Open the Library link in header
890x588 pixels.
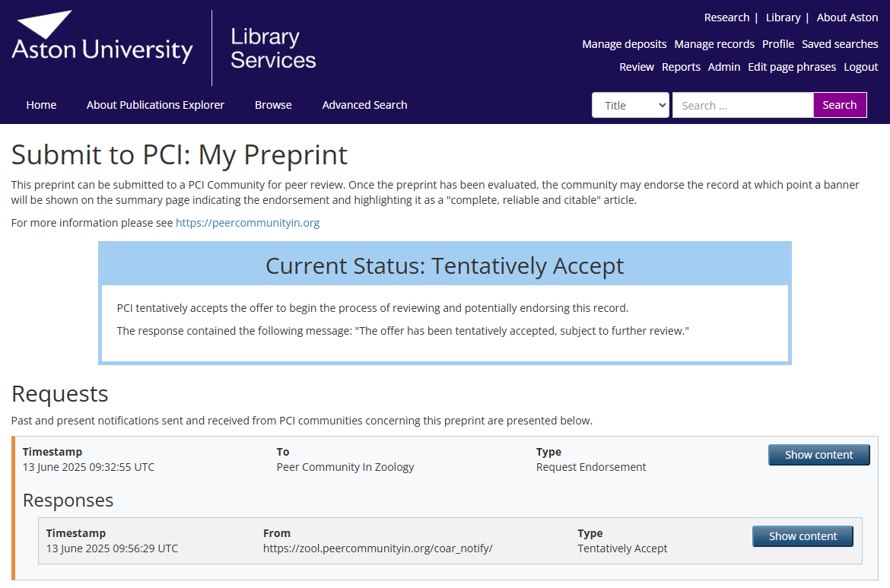pos(783,17)
